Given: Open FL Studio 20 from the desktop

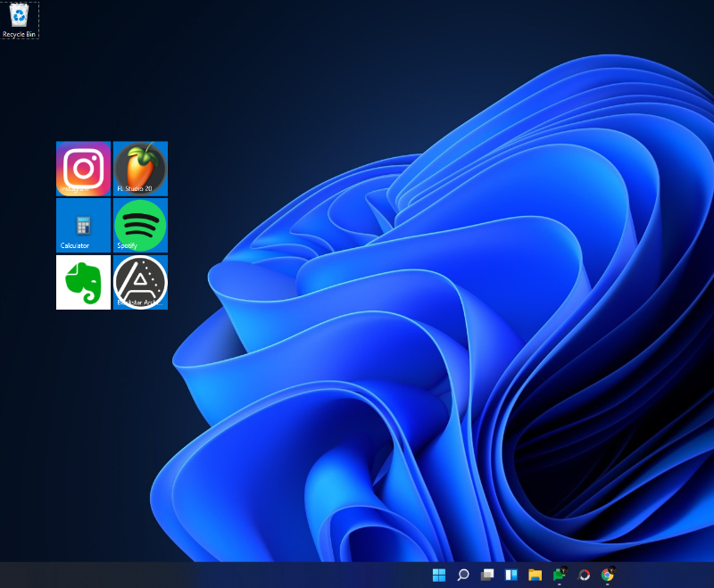Looking at the screenshot, I should [x=140, y=165].
